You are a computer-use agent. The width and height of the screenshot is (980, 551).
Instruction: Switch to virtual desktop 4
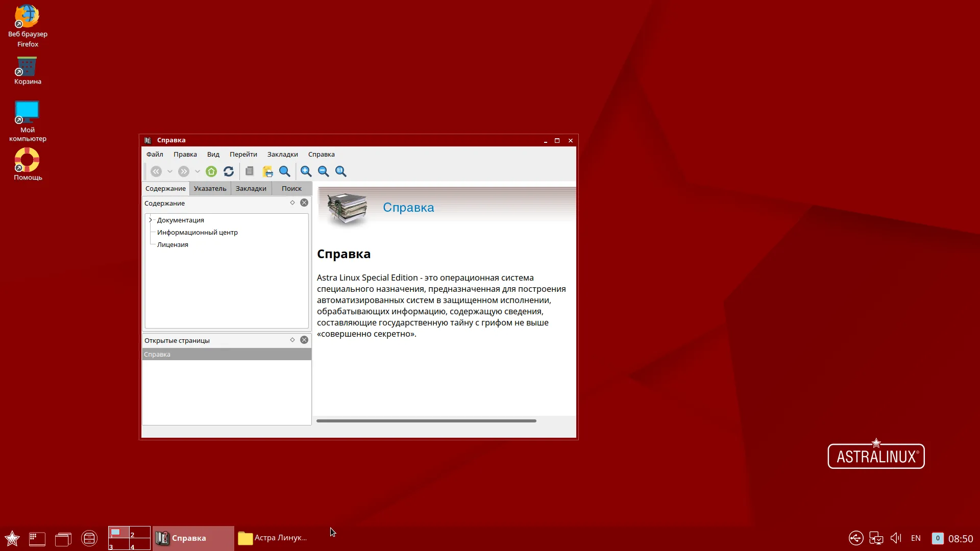pos(140,544)
